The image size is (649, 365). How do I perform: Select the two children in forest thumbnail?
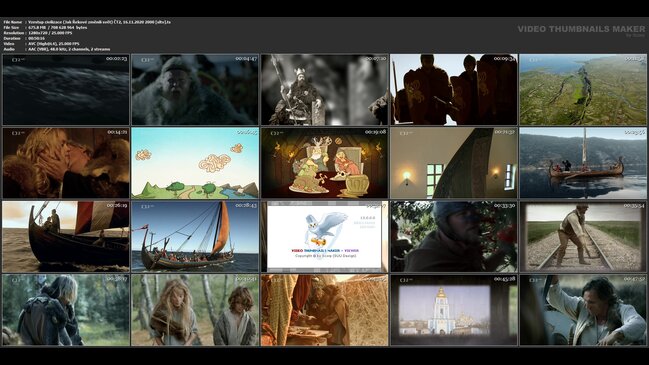(x=195, y=310)
